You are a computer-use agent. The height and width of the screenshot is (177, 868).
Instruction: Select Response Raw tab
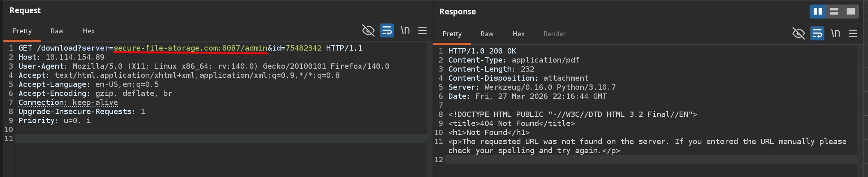pos(487,34)
